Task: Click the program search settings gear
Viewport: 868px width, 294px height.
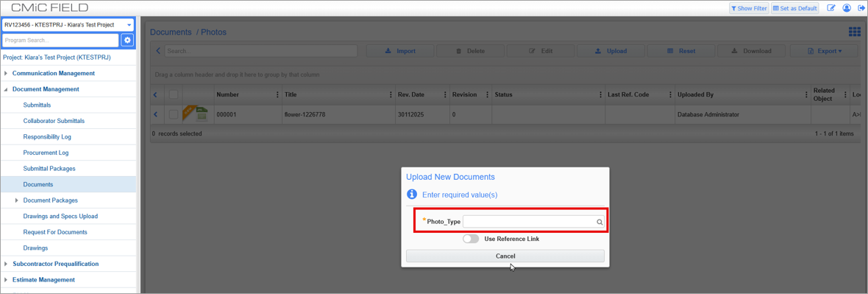Action: (x=127, y=40)
